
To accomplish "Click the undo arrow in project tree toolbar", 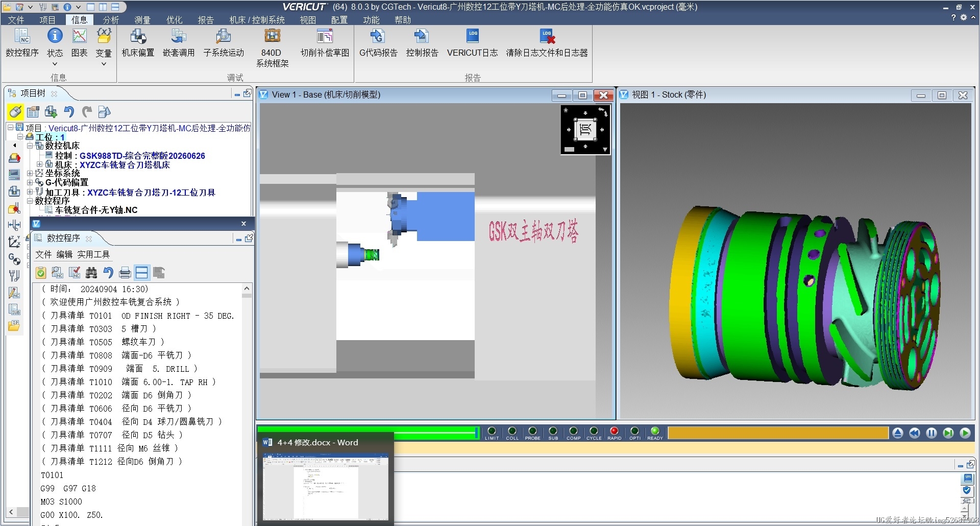I will pyautogui.click(x=69, y=112).
